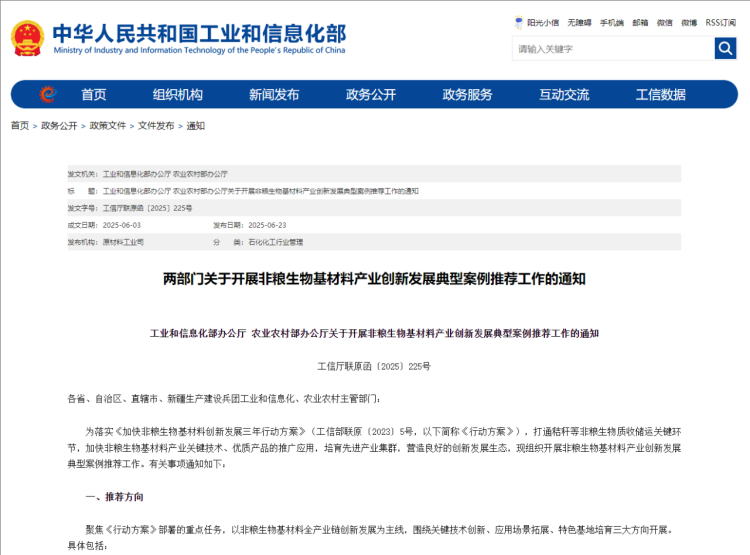Select 首页 in the navigation bar
This screenshot has height=555, width=750.
coord(94,95)
